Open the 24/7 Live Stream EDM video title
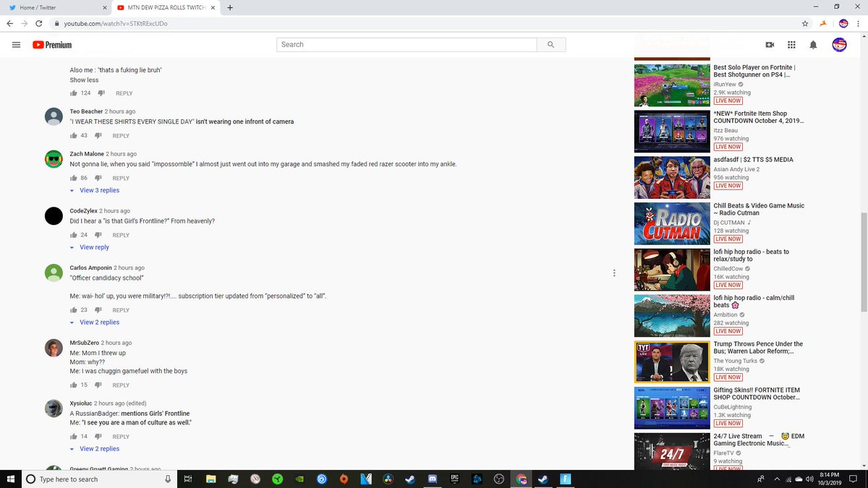Image resolution: width=868 pixels, height=488 pixels. [759, 440]
